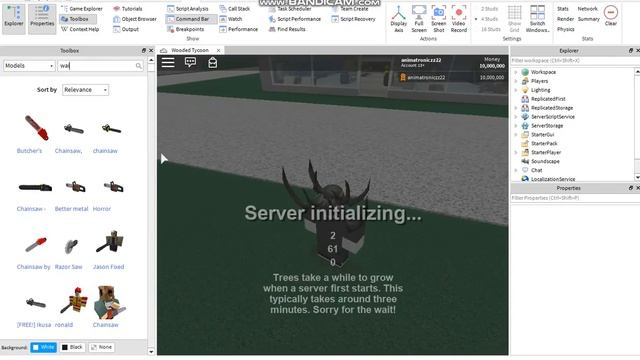640x360 pixels.
Task: Expand the StarterPlayer node
Action: 516,152
